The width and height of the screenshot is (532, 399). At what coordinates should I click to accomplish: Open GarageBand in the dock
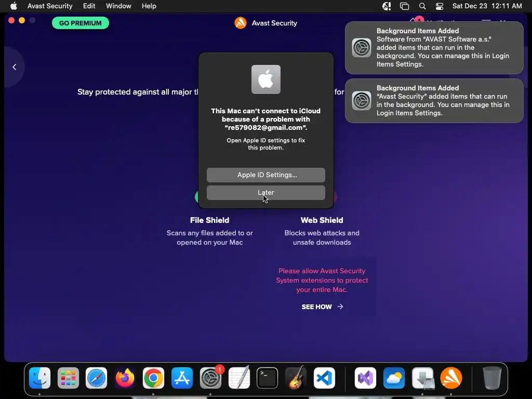[x=296, y=378]
